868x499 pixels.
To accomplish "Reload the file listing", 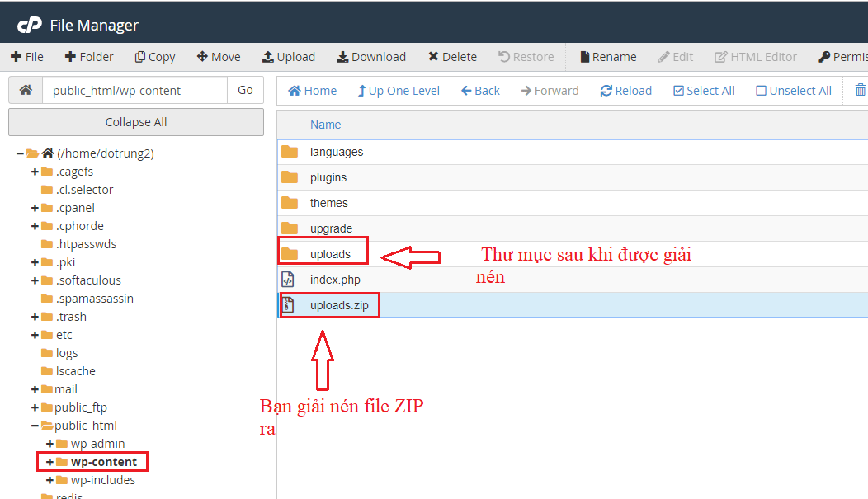I will [x=626, y=91].
